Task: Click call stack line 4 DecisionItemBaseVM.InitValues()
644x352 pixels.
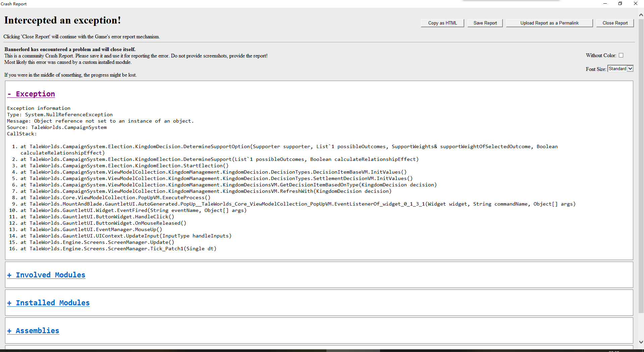Action: pyautogui.click(x=214, y=172)
